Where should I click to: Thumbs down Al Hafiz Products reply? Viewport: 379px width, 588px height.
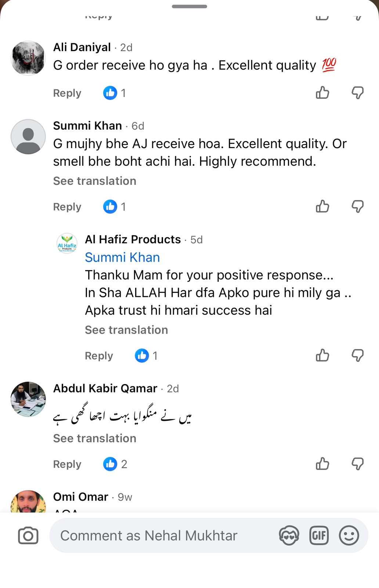point(358,355)
